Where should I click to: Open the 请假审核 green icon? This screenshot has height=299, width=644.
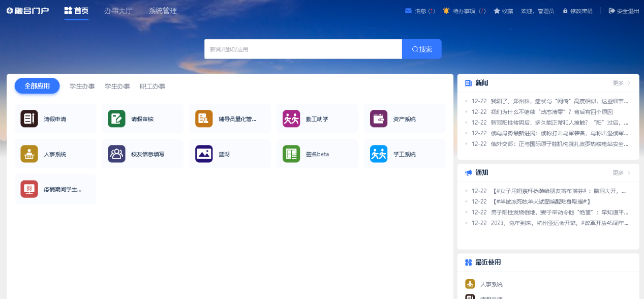click(116, 119)
